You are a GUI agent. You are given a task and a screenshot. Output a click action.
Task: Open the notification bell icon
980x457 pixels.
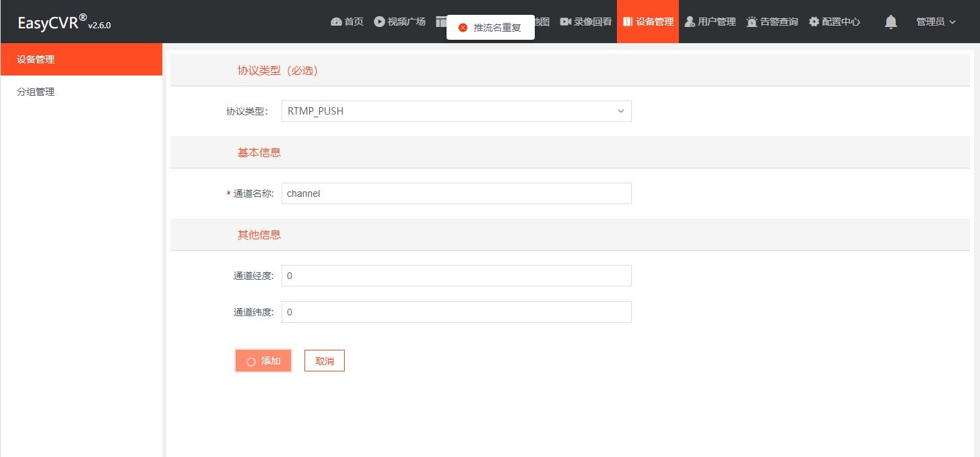tap(890, 22)
